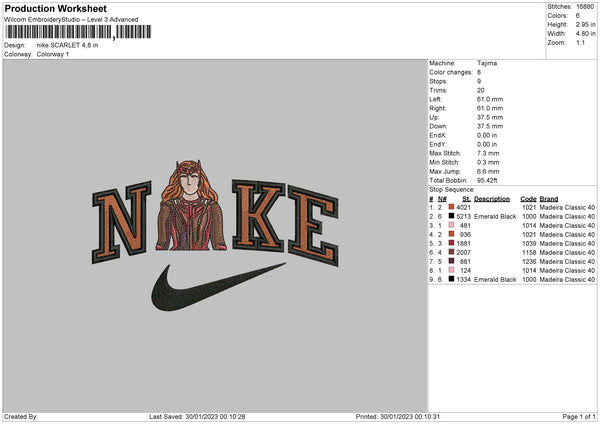Click code '1039' in stop row 5
Screen dimensions: 600x424
(x=529, y=243)
